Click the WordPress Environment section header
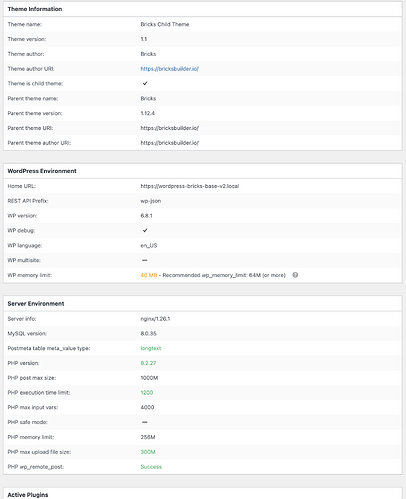406x499 pixels. point(42,171)
